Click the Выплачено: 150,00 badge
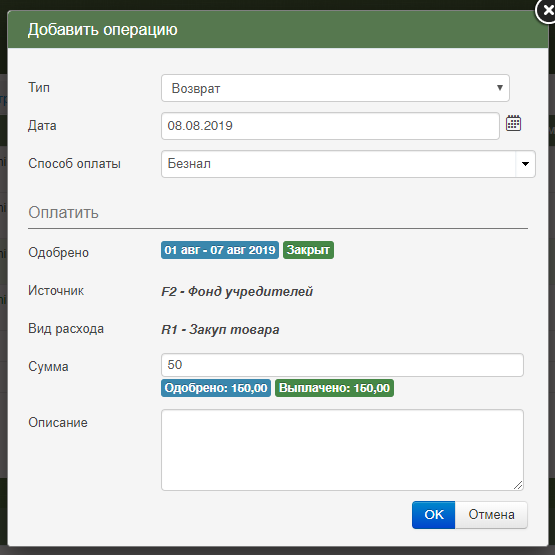 (334, 388)
